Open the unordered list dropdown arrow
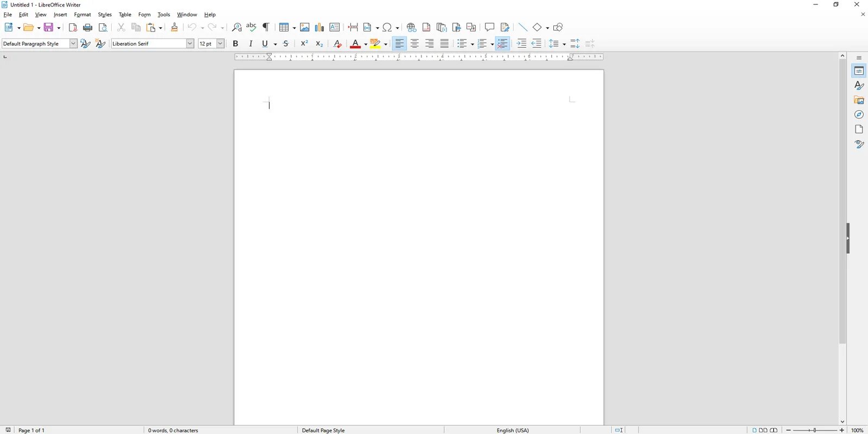This screenshot has height=434, width=868. 472,44
